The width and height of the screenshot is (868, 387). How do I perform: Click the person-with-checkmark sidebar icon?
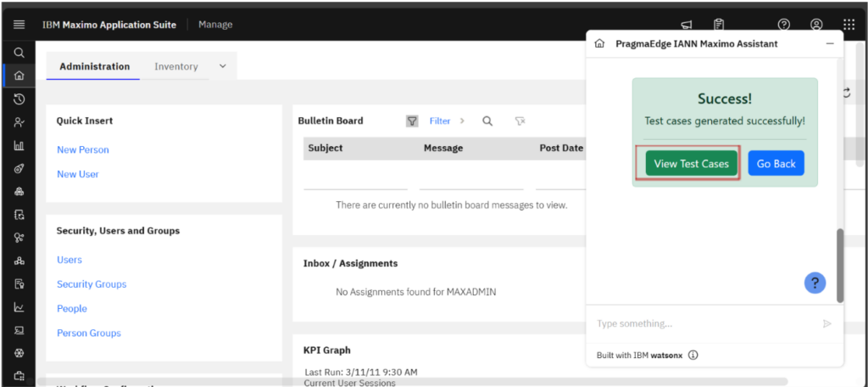(19, 122)
